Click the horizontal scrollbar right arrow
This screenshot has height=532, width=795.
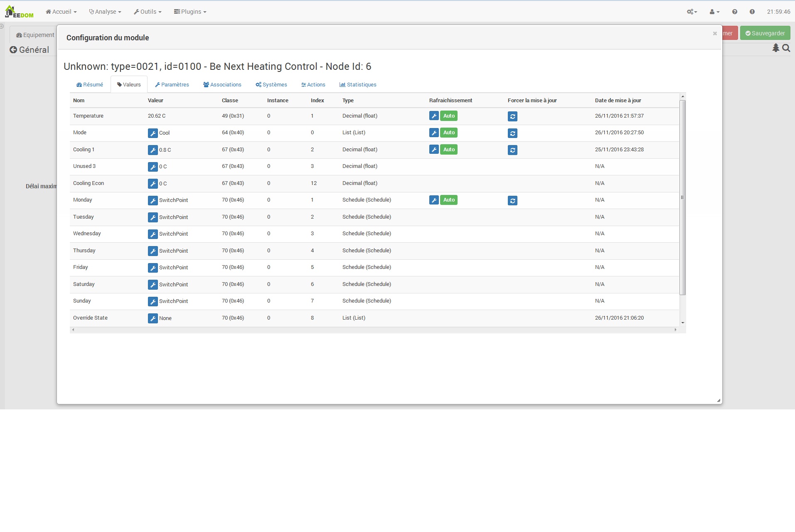tap(675, 330)
